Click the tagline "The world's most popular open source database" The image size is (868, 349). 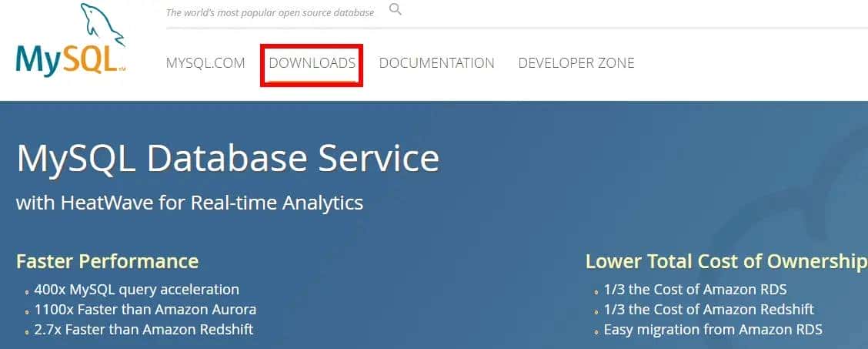pos(270,12)
